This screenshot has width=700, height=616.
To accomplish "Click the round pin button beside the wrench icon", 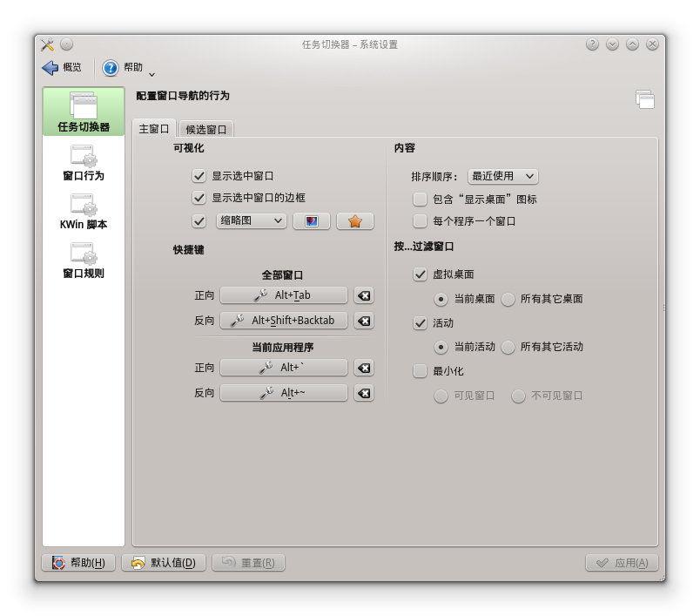I will click(66, 44).
